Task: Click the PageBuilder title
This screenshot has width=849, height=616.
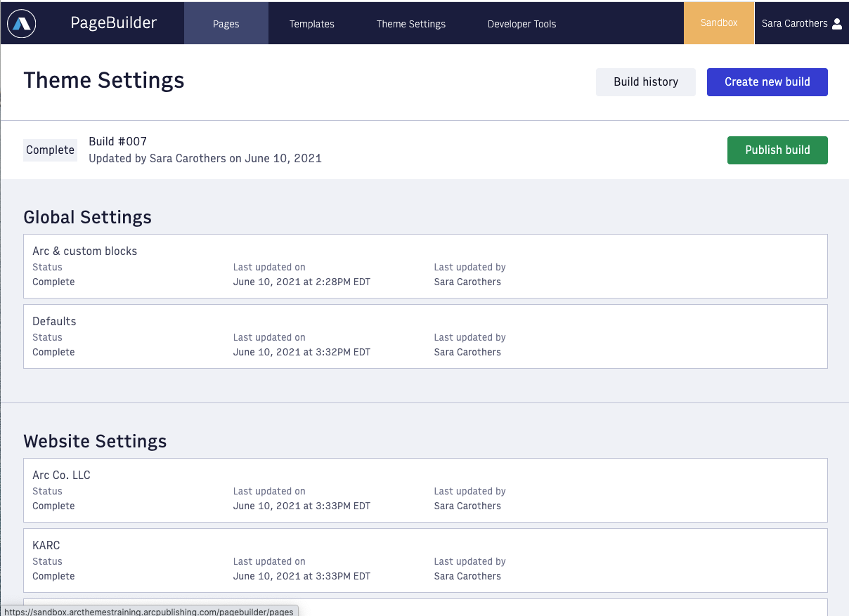Action: 114,23
